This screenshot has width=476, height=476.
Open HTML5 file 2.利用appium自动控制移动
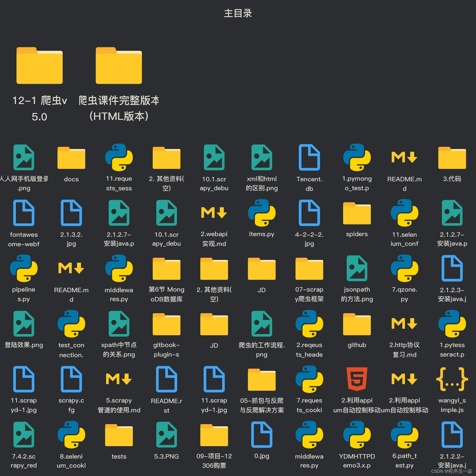(x=357, y=379)
